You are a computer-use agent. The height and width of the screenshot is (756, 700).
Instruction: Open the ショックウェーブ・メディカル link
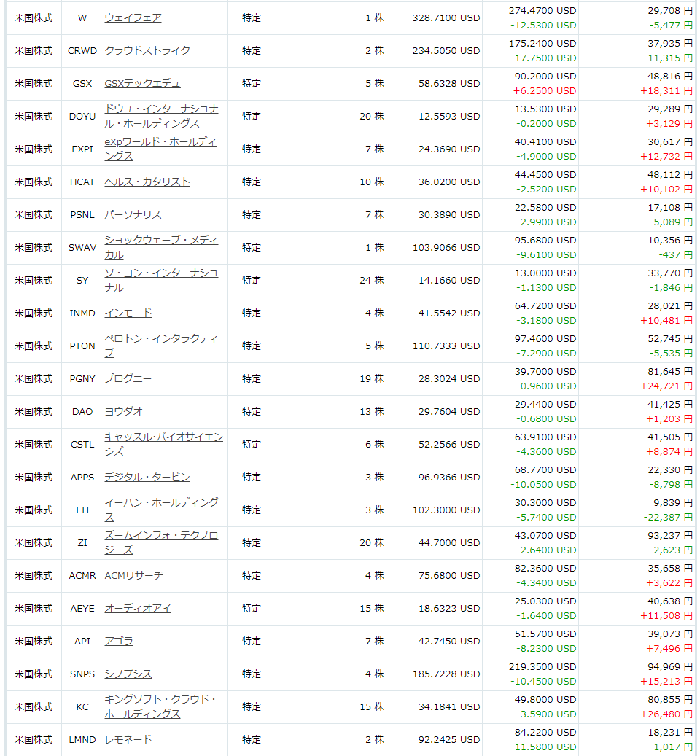[x=161, y=247]
